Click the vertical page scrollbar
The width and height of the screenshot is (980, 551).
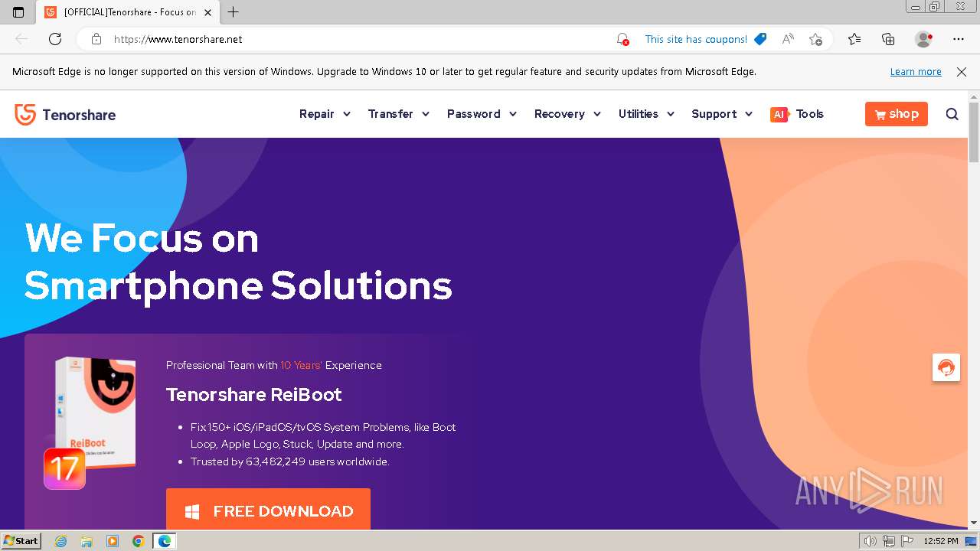(974, 132)
